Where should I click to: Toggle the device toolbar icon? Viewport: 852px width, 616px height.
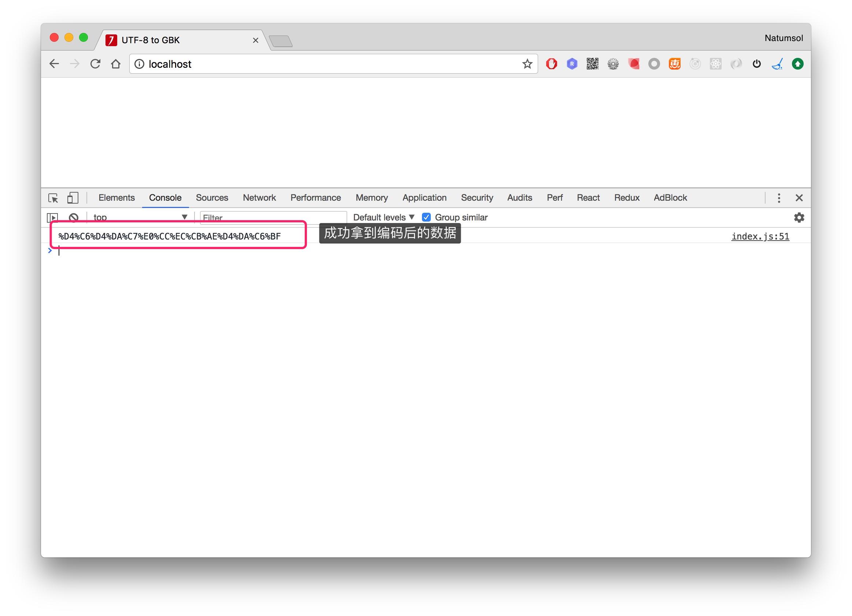coord(73,198)
